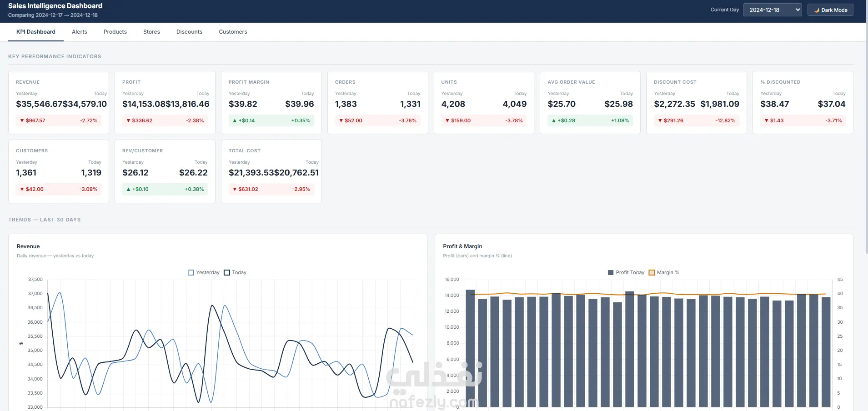Click the green up arrow on Profit Margin card
Image resolution: width=868 pixels, height=411 pixels.
235,121
